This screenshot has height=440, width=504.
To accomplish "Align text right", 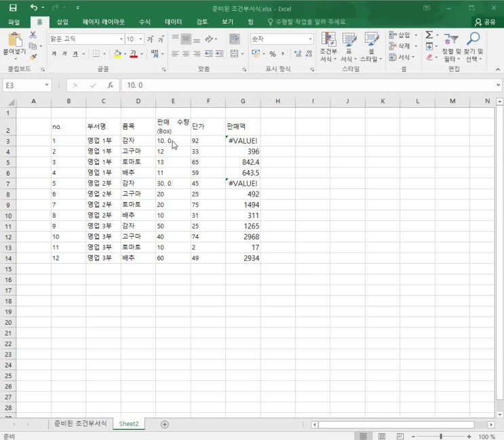I will [x=197, y=54].
